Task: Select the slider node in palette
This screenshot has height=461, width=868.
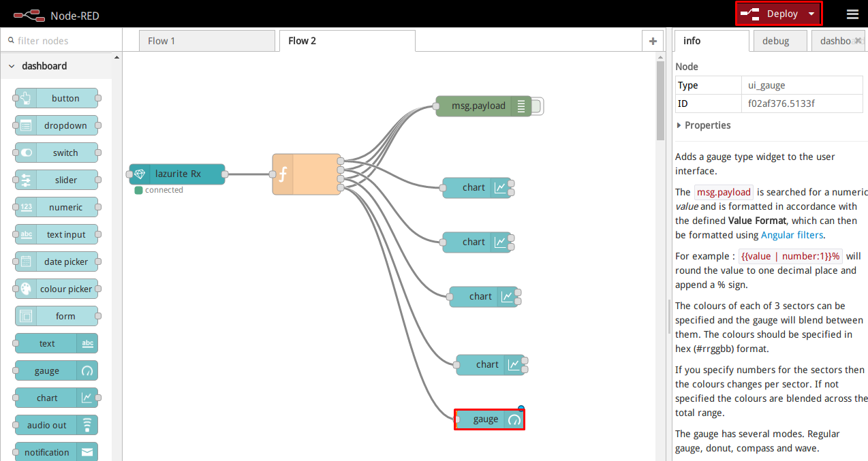Action: pos(57,180)
